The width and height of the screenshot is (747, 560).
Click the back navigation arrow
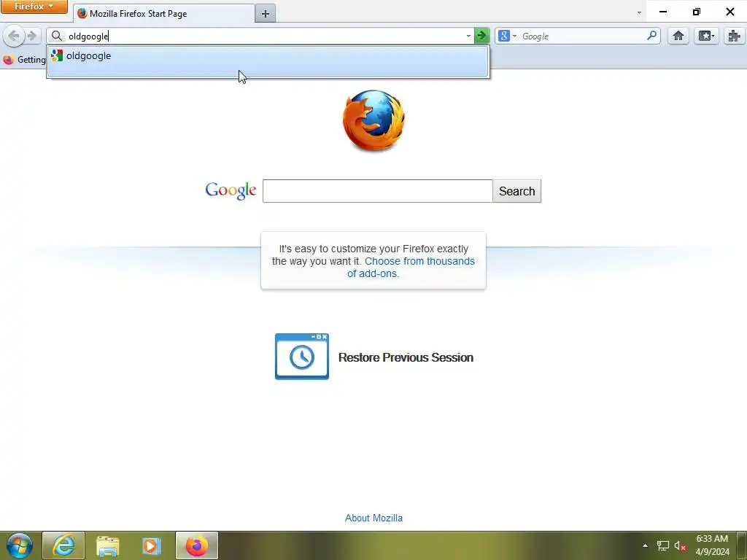coord(14,36)
